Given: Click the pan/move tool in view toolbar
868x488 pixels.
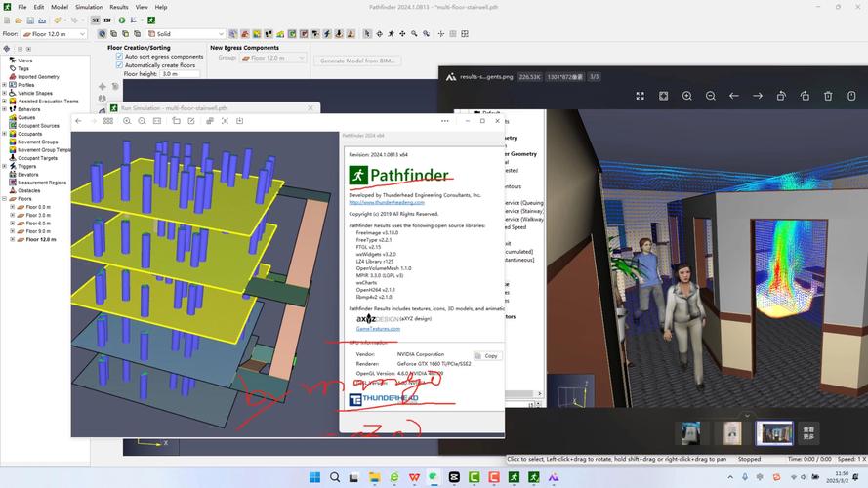Looking at the screenshot, I should [x=402, y=34].
